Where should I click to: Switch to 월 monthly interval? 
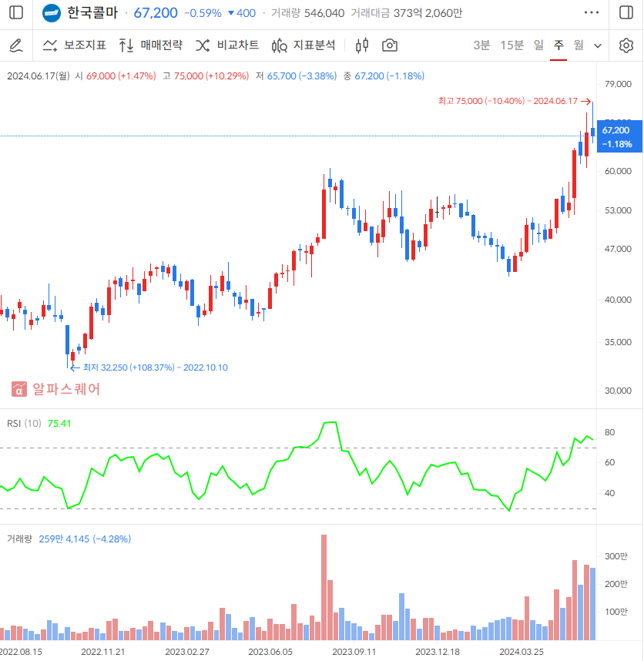pyautogui.click(x=579, y=45)
